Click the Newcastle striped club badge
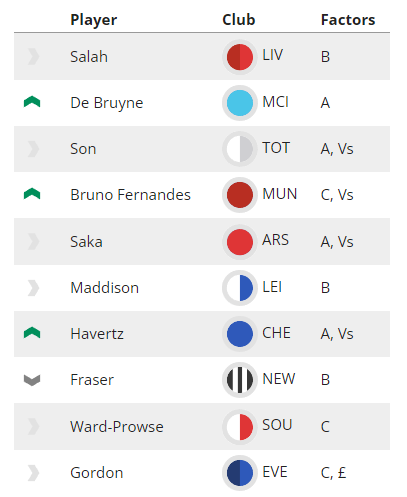Image resolution: width=407 pixels, height=497 pixels. pyautogui.click(x=240, y=380)
